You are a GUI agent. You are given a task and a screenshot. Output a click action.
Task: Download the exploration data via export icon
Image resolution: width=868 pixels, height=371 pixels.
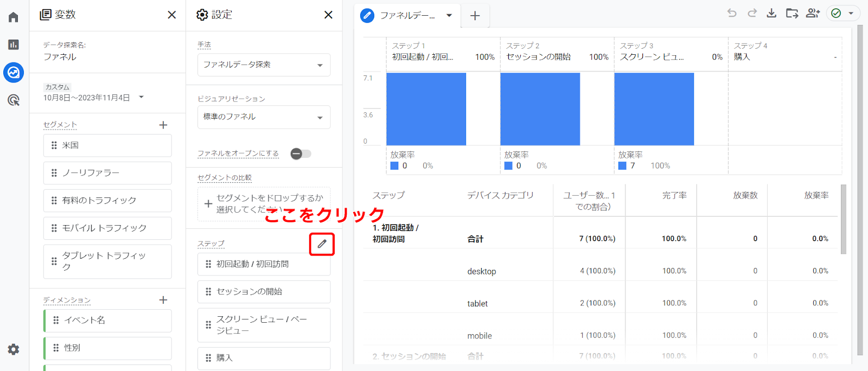pos(771,14)
